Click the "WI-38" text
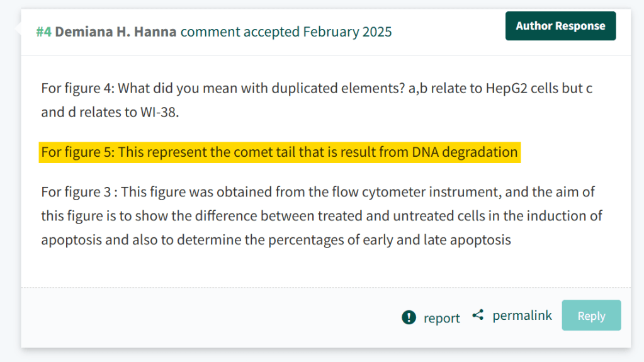The height and width of the screenshot is (362, 644). pos(157,113)
